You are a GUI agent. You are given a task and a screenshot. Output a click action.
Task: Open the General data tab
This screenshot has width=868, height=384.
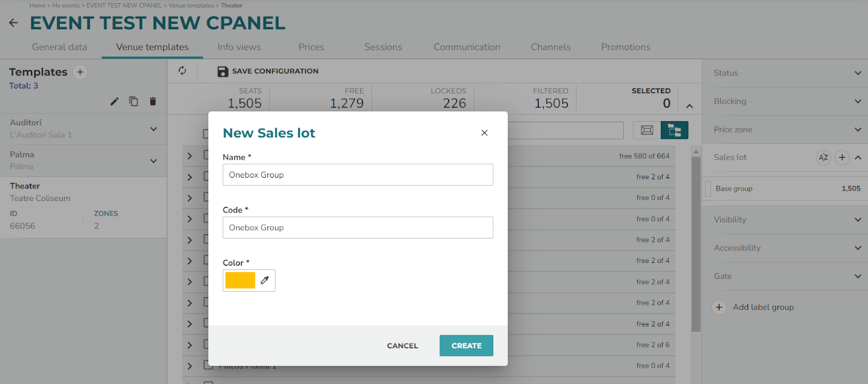tap(60, 47)
